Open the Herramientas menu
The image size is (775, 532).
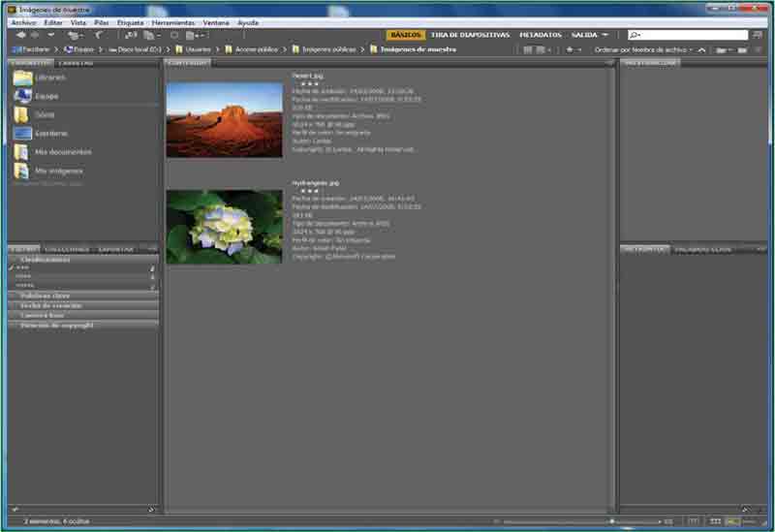click(x=172, y=21)
